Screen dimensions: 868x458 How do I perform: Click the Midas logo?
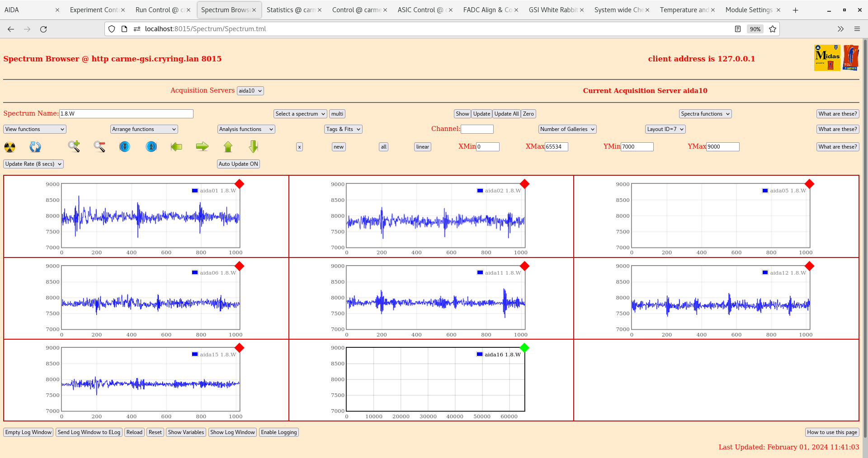point(826,57)
